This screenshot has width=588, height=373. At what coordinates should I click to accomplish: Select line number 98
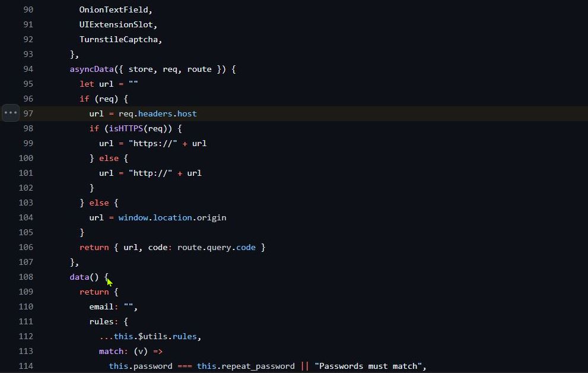click(x=28, y=128)
